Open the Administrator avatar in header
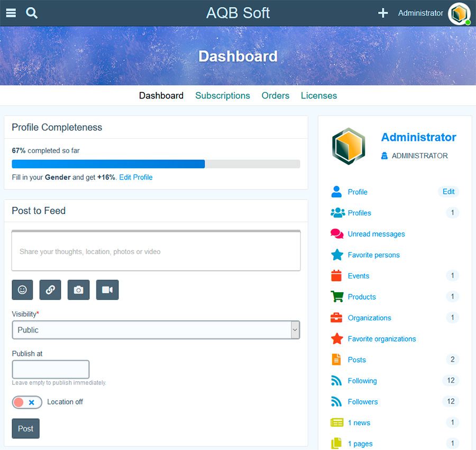 click(459, 14)
